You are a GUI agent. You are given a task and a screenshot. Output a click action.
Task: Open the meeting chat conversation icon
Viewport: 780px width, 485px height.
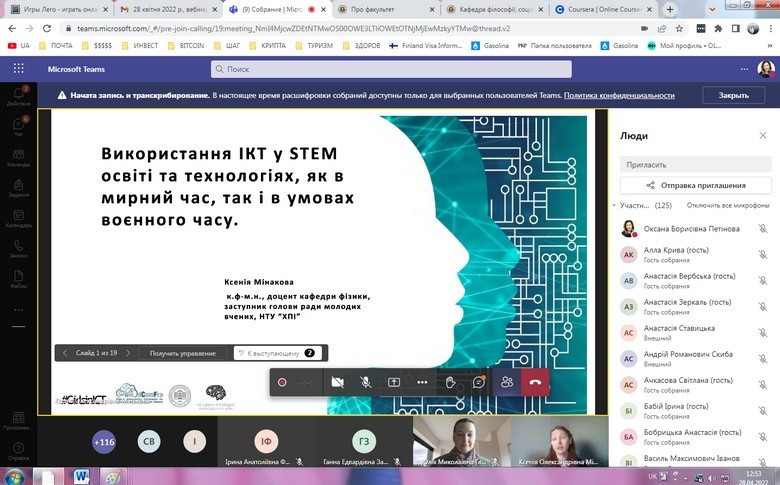(479, 382)
